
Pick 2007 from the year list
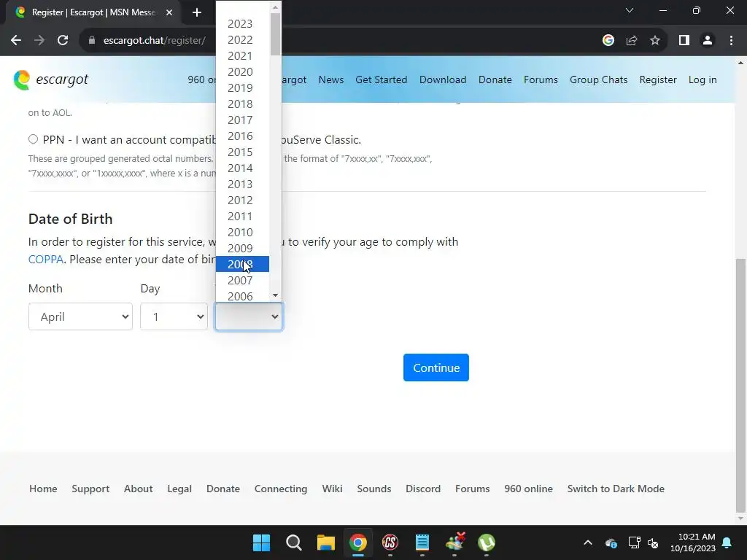click(x=242, y=281)
